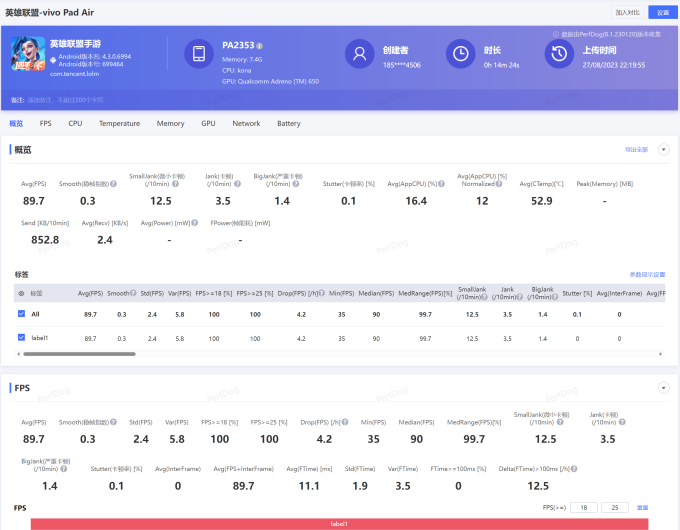
Task: Click the Send value 852.8
Action: point(45,240)
